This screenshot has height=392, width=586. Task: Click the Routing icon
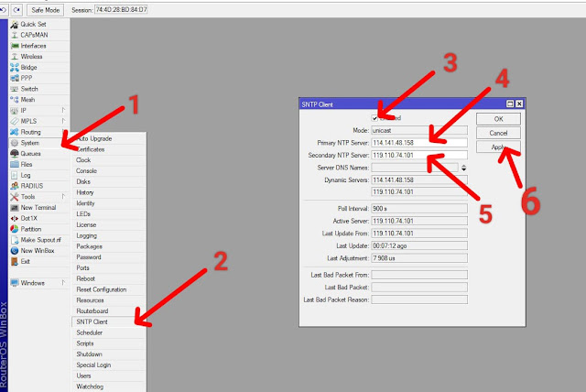point(15,132)
